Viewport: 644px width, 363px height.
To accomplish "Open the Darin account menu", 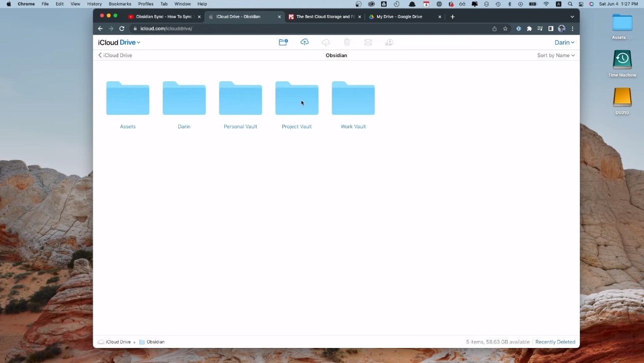I will [x=564, y=43].
